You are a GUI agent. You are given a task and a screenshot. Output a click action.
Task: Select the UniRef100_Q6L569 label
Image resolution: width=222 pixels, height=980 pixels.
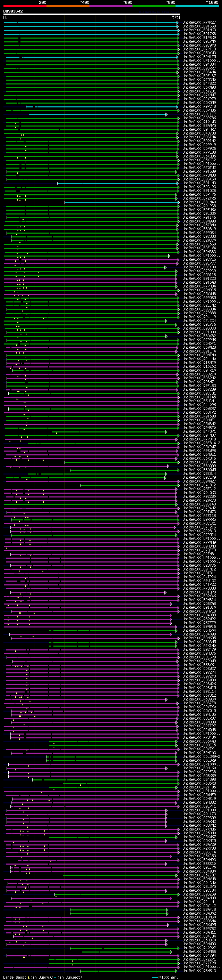point(199,244)
